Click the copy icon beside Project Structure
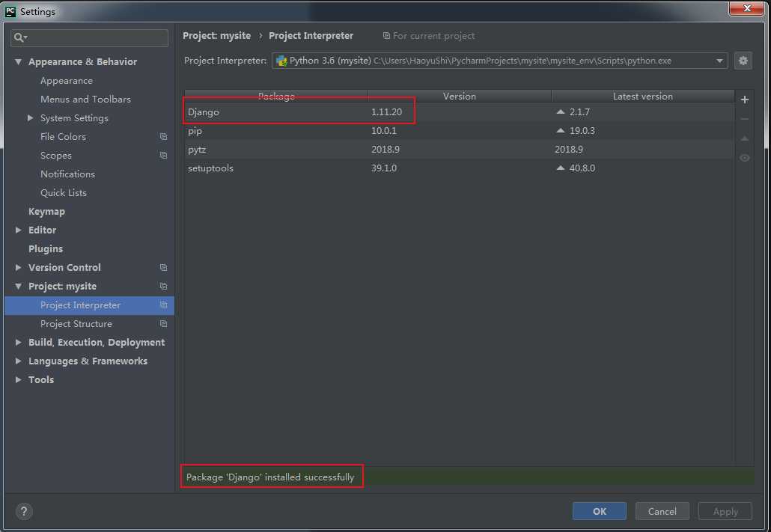 [x=163, y=323]
